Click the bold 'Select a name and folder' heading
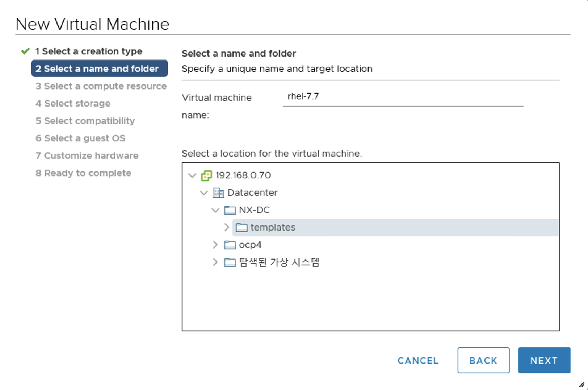The image size is (588, 390). 239,54
